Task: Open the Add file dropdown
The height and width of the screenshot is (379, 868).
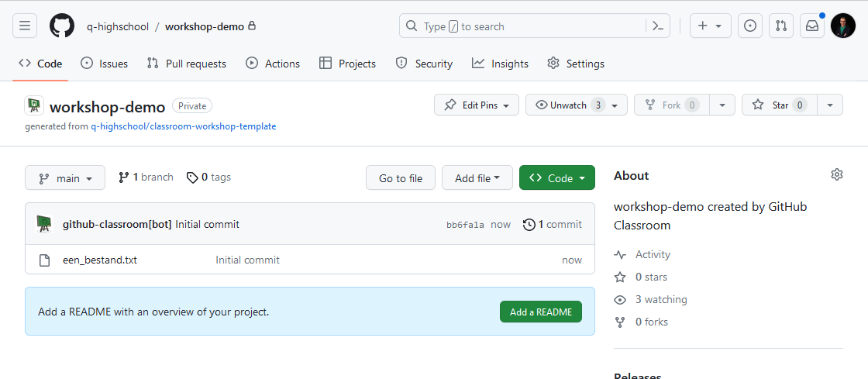Action: point(477,178)
